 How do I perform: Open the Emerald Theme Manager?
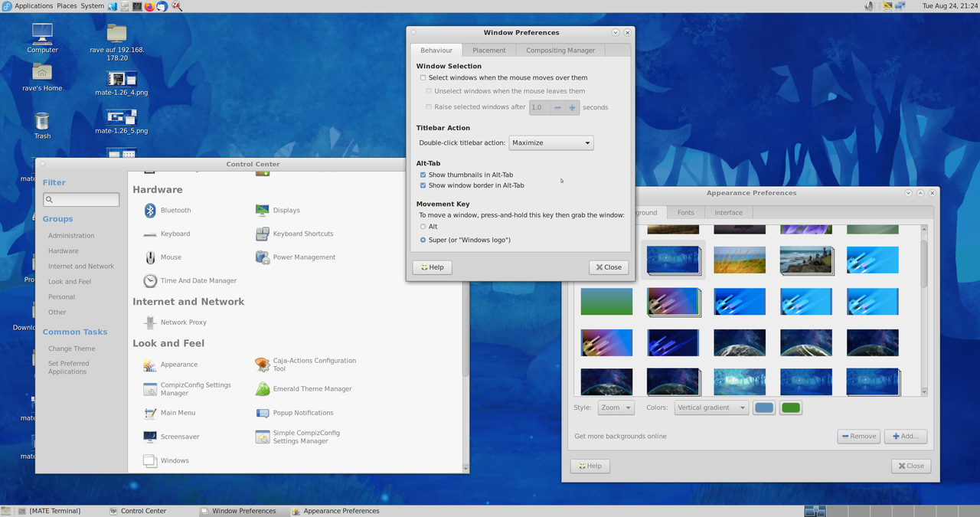point(263,389)
